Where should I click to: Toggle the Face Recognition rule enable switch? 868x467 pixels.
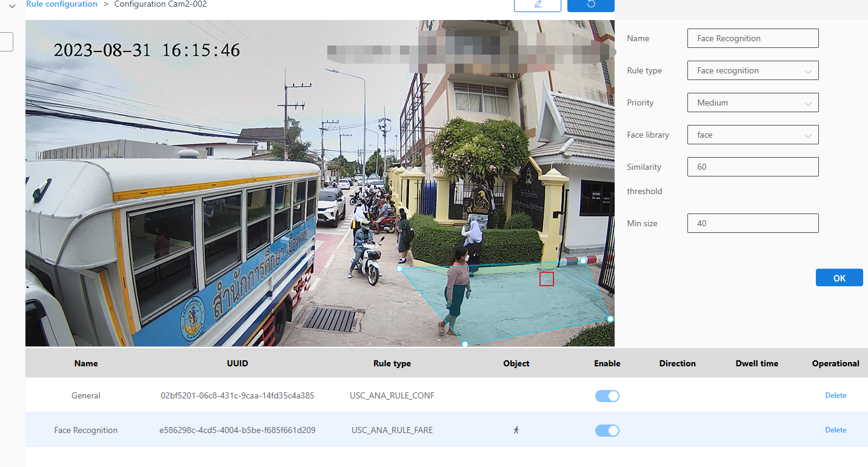pyautogui.click(x=607, y=431)
